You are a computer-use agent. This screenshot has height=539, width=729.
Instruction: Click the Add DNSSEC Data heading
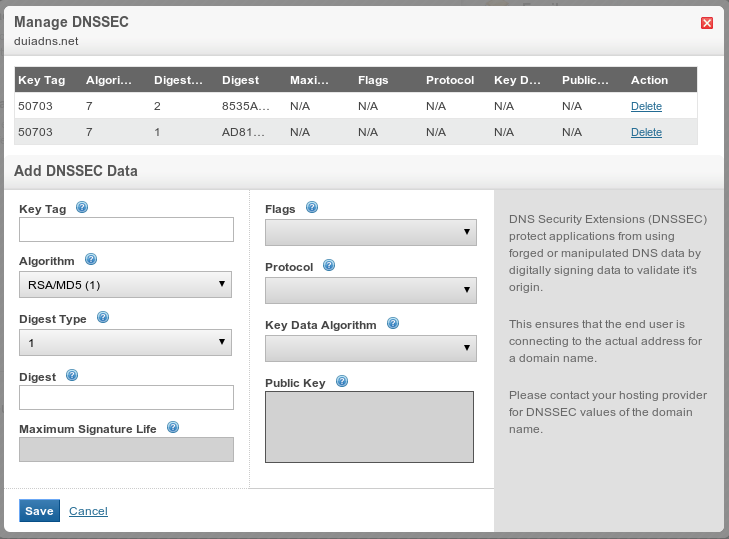[76, 171]
